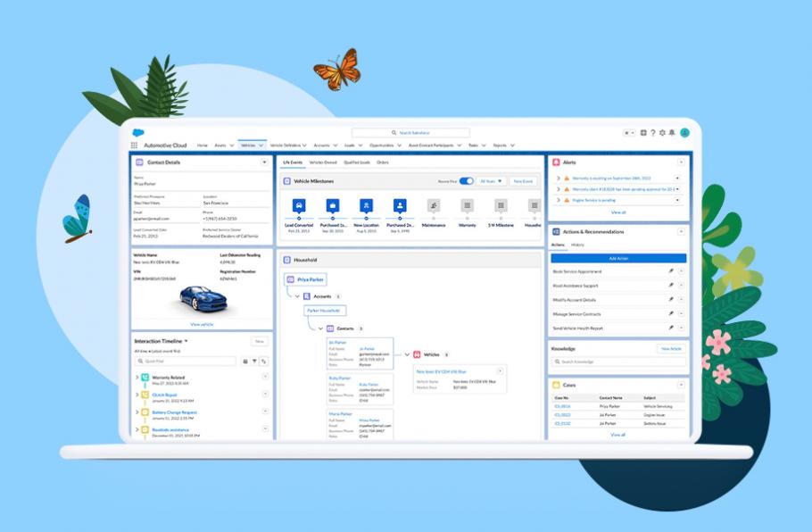The image size is (812, 532).
Task: Click the View vehicle link
Action: (202, 324)
